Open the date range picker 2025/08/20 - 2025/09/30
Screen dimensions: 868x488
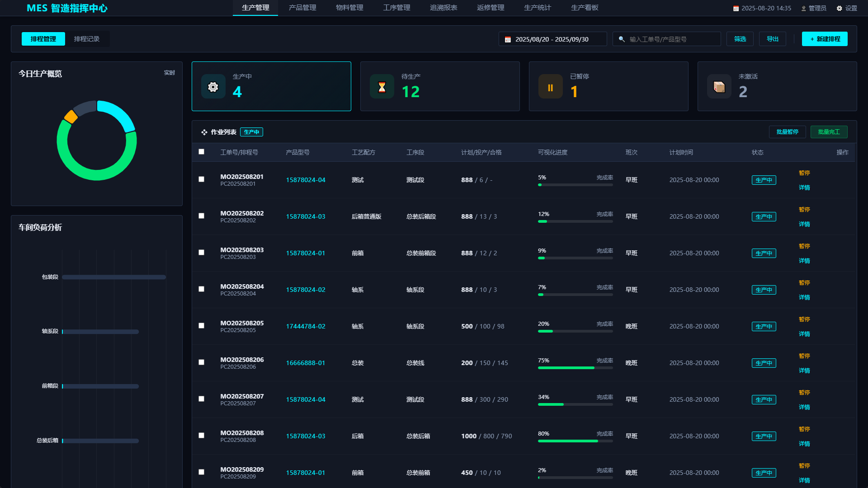pos(552,39)
